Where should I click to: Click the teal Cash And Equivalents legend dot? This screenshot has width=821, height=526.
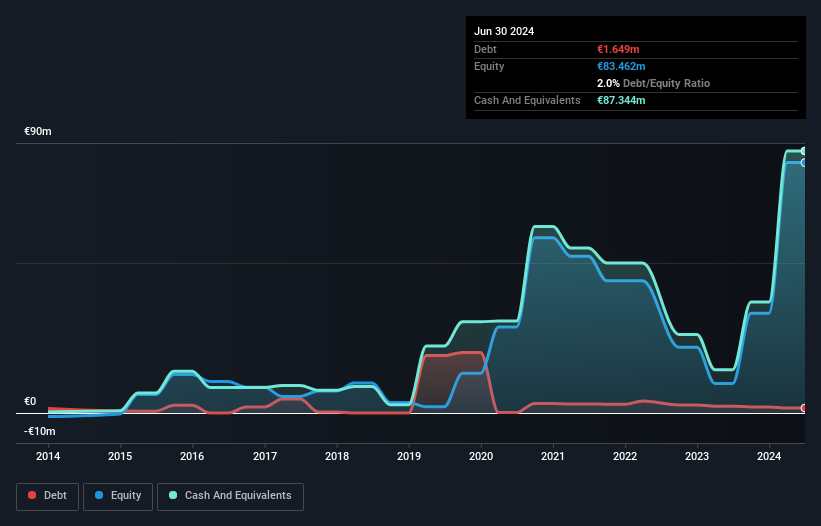coord(173,495)
